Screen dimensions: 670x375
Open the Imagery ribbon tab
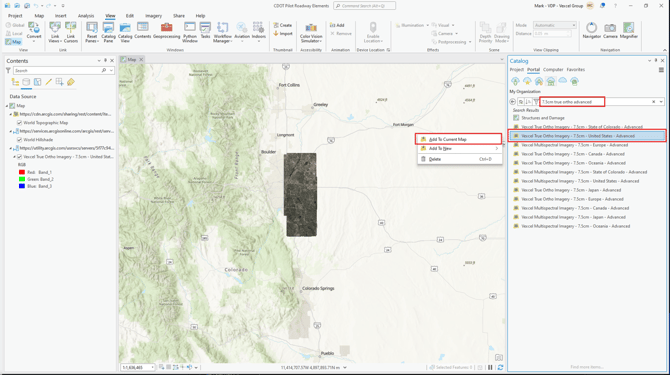(x=153, y=16)
